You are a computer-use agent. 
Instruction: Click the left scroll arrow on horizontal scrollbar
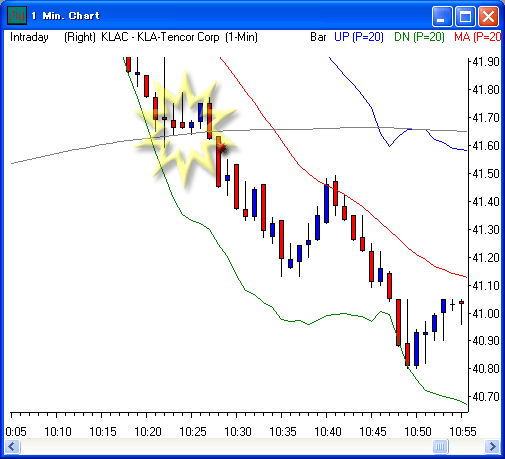coord(13,446)
